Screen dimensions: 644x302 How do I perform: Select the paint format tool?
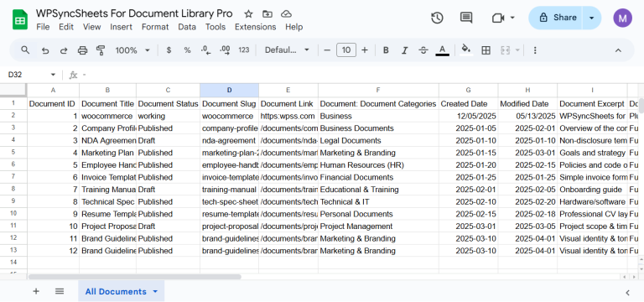(101, 50)
